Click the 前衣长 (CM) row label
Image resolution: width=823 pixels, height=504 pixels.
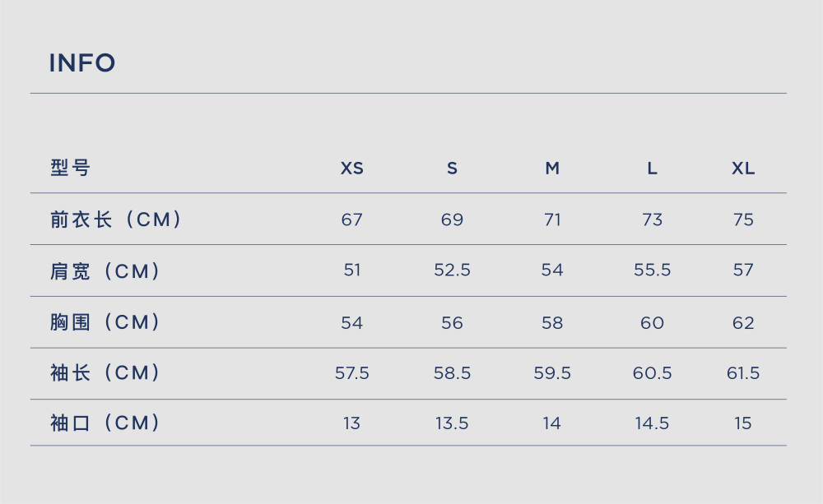116,220
